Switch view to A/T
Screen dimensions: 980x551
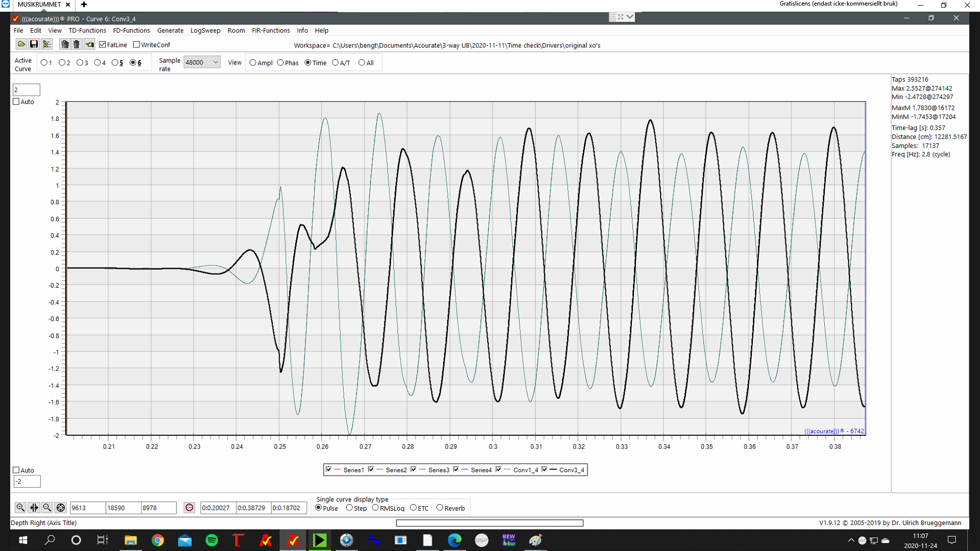tap(335, 63)
